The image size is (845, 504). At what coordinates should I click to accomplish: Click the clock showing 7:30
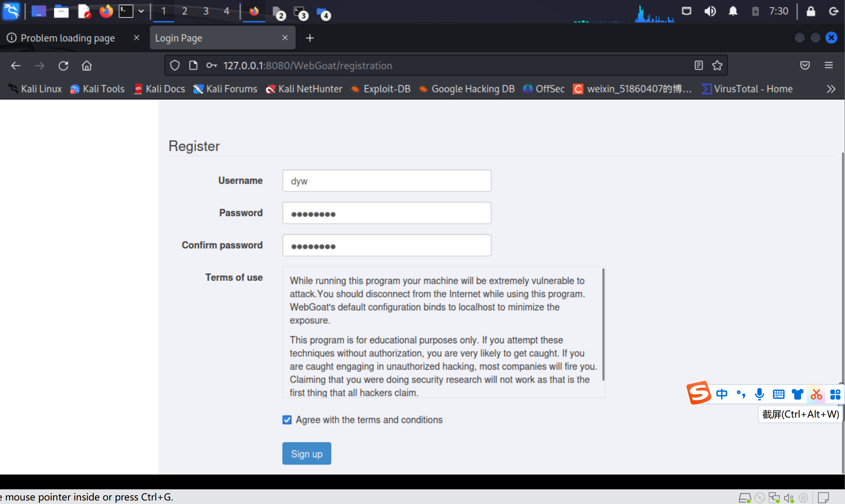[x=779, y=11]
